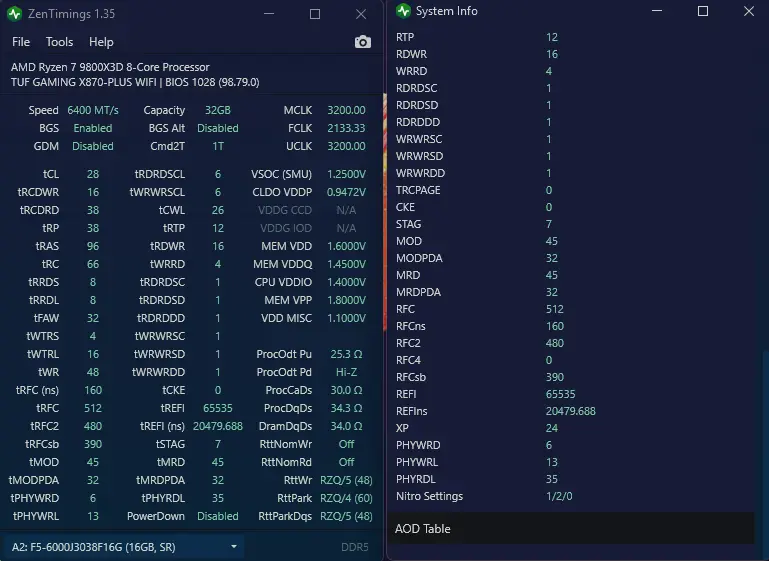
Task: Click the tPHYRDL value 35
Action: [x=218, y=498]
